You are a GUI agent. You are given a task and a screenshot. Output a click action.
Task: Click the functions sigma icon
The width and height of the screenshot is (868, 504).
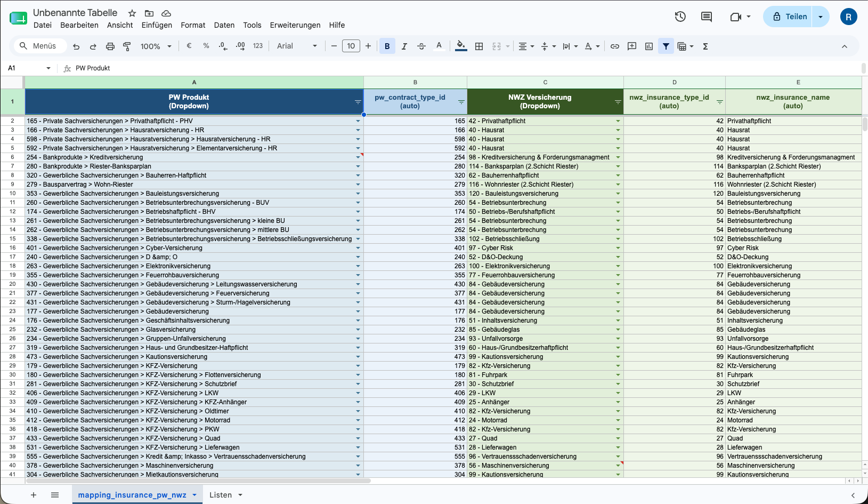705,46
